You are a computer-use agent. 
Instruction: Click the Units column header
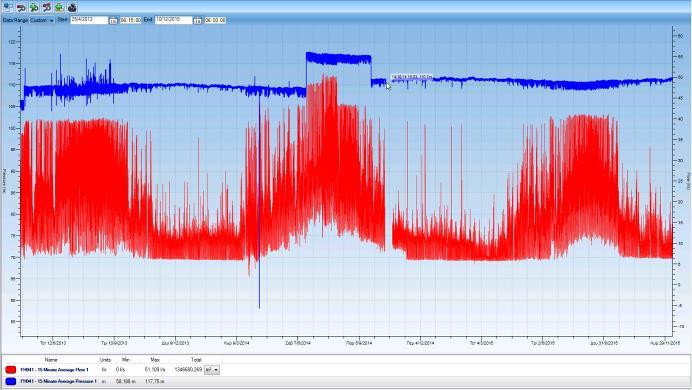pos(105,360)
